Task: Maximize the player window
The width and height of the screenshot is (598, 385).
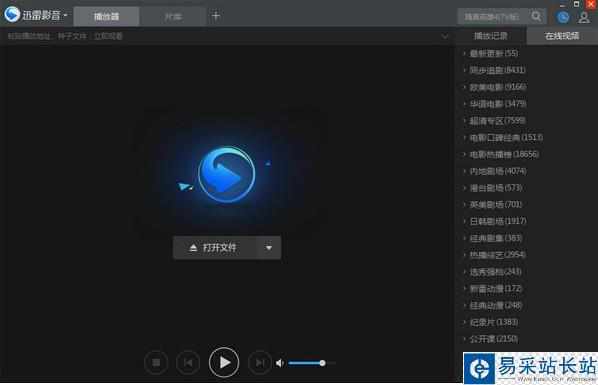Action: tap(576, 4)
